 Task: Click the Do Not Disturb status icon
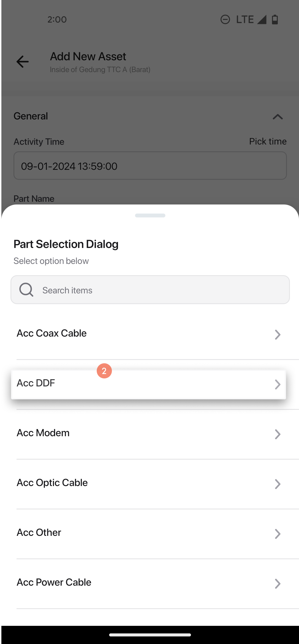pyautogui.click(x=225, y=20)
